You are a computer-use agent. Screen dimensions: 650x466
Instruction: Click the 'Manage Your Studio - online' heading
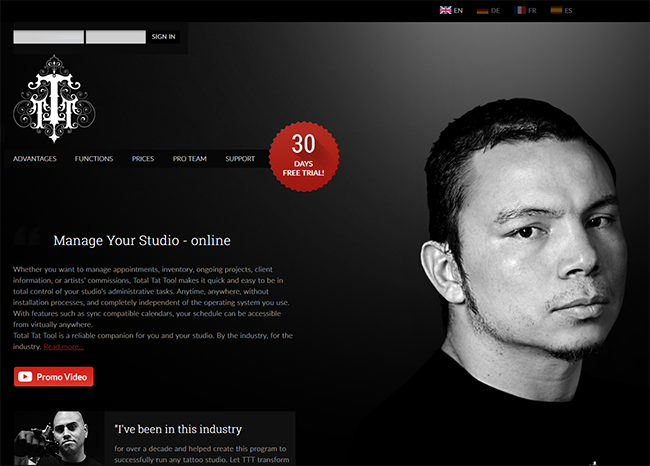click(142, 240)
